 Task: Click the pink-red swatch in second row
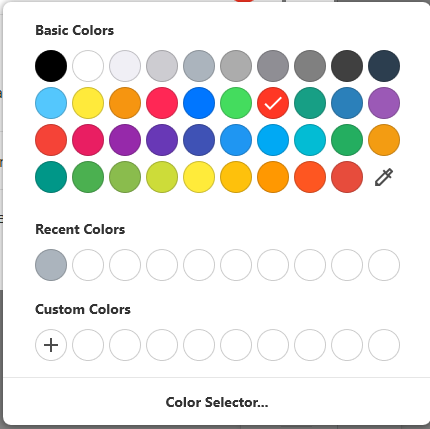[x=162, y=103]
